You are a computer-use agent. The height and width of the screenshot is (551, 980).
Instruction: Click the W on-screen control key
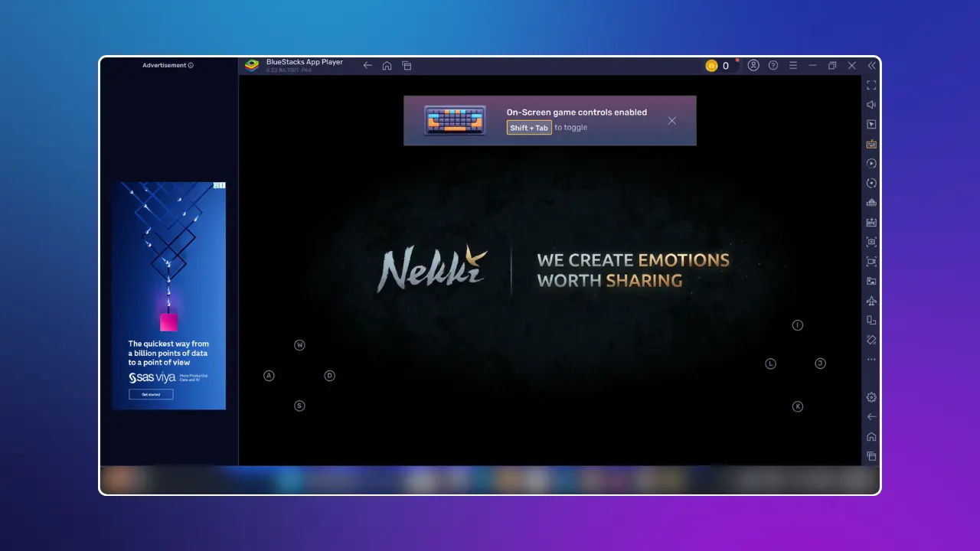300,345
